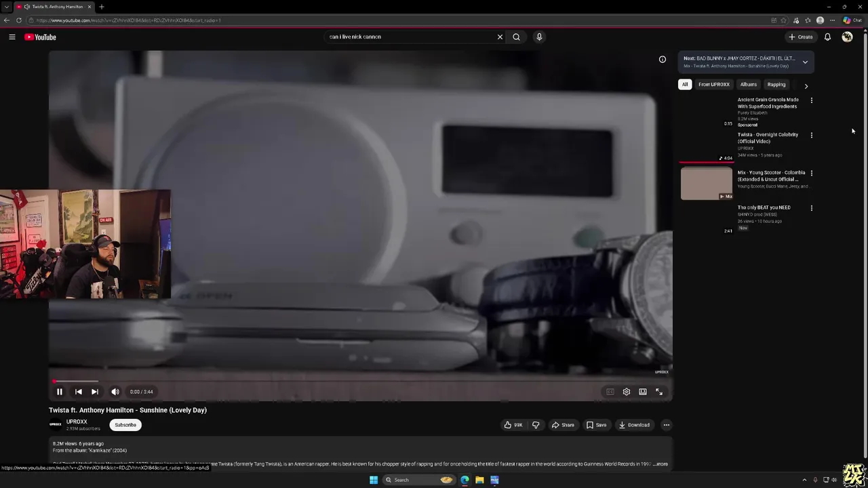Open options for The only BEAT you NEED
The height and width of the screenshot is (488, 868).
812,208
